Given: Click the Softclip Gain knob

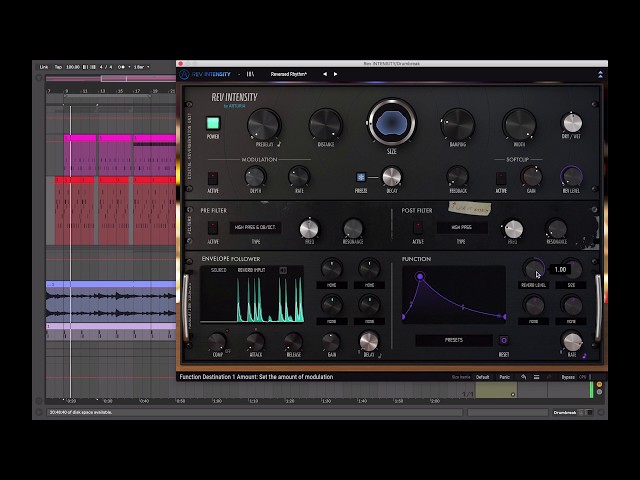Looking at the screenshot, I should pos(531,176).
